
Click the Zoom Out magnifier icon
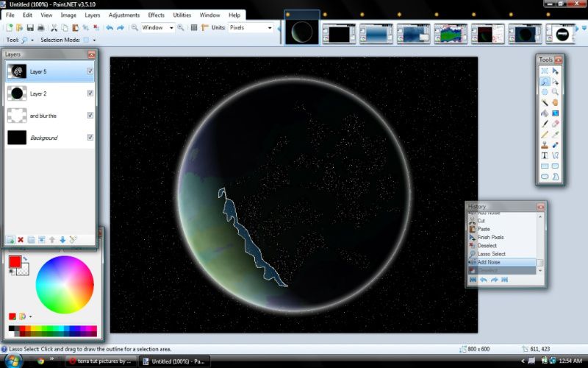(x=135, y=27)
